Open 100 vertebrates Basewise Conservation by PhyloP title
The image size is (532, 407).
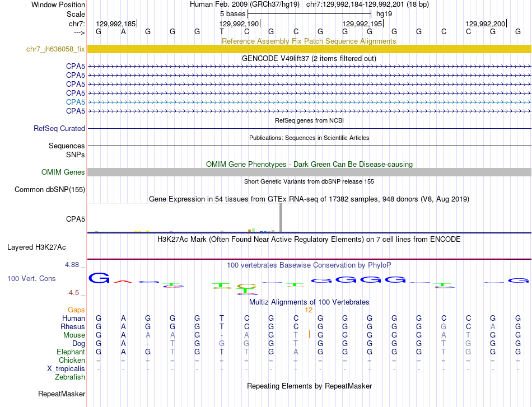click(309, 265)
